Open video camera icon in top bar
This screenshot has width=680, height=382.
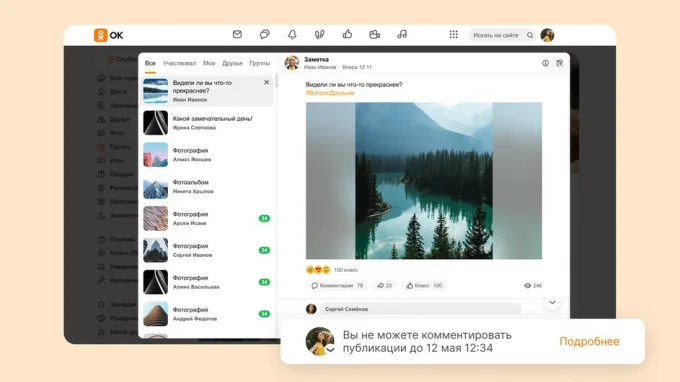375,34
